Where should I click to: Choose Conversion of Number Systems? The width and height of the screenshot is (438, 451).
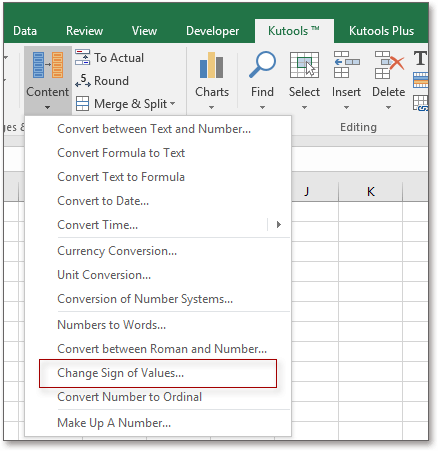pyautogui.click(x=158, y=299)
